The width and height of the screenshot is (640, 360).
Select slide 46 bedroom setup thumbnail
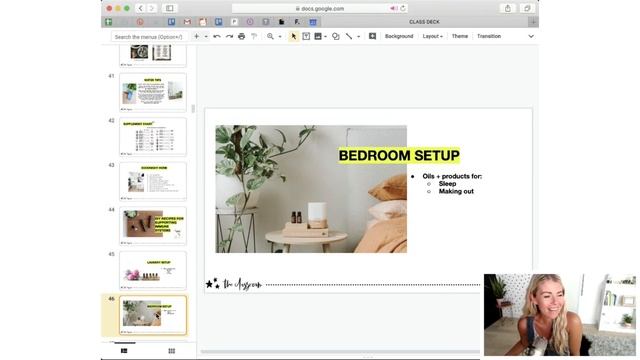coord(153,315)
